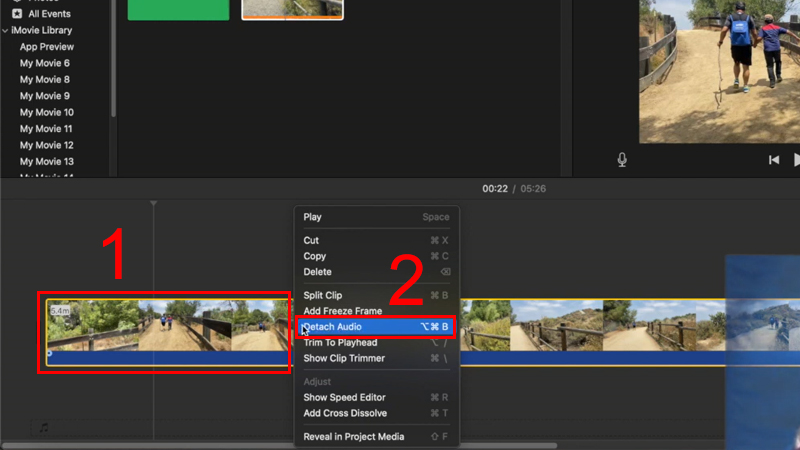Select All Events in sidebar
800x450 pixels.
[x=49, y=14]
